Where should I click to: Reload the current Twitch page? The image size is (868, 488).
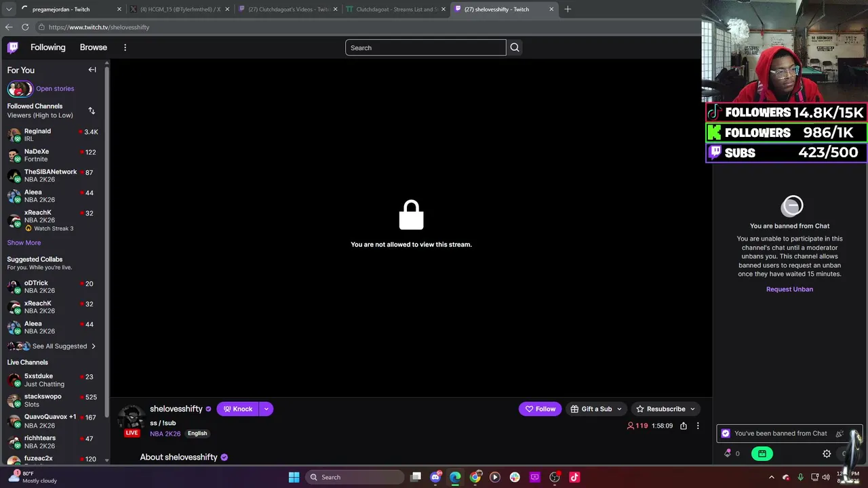point(25,27)
